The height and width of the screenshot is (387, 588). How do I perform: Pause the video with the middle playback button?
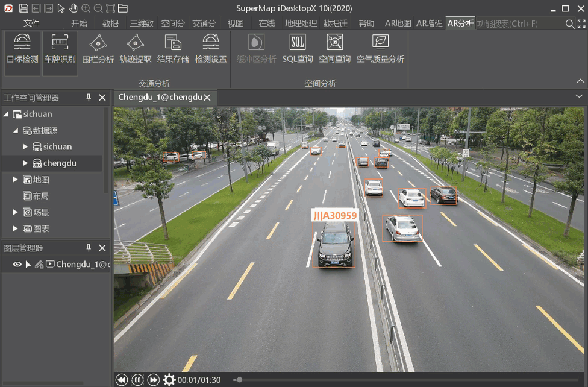(x=137, y=380)
